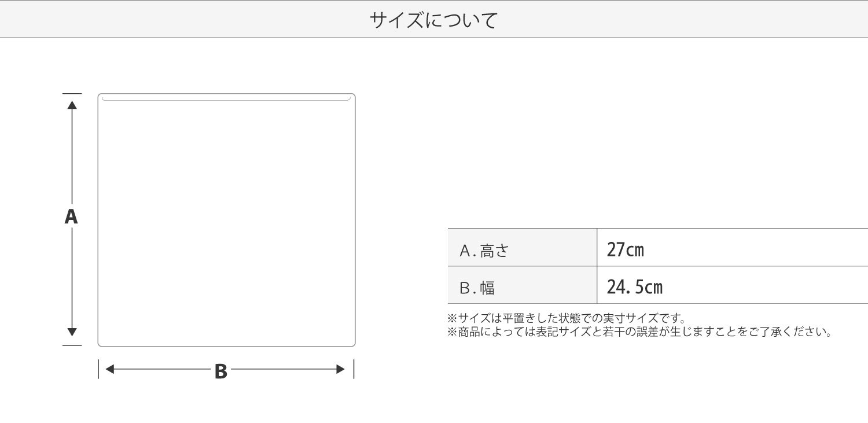Click the bold letter B width label
Viewport: 868px width, 423px height.
220,371
